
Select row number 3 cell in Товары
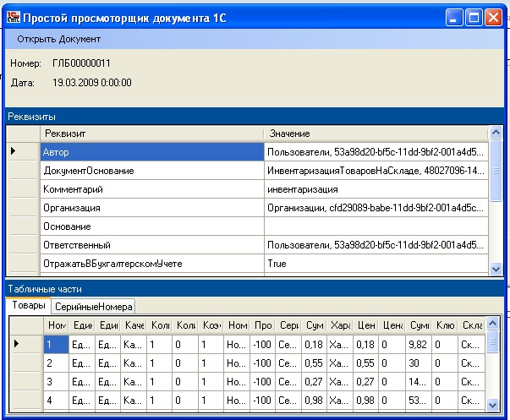pos(57,381)
